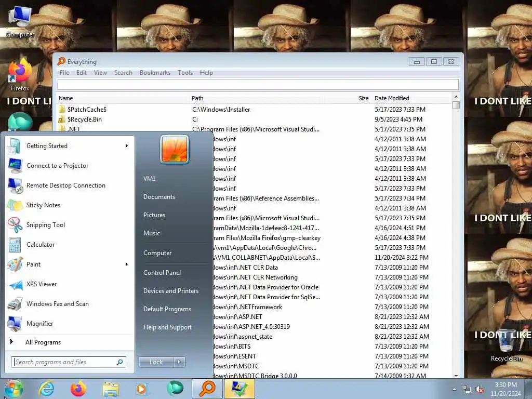532x399 pixels.
Task: Show hidden tray icons arrow
Action: point(454,390)
